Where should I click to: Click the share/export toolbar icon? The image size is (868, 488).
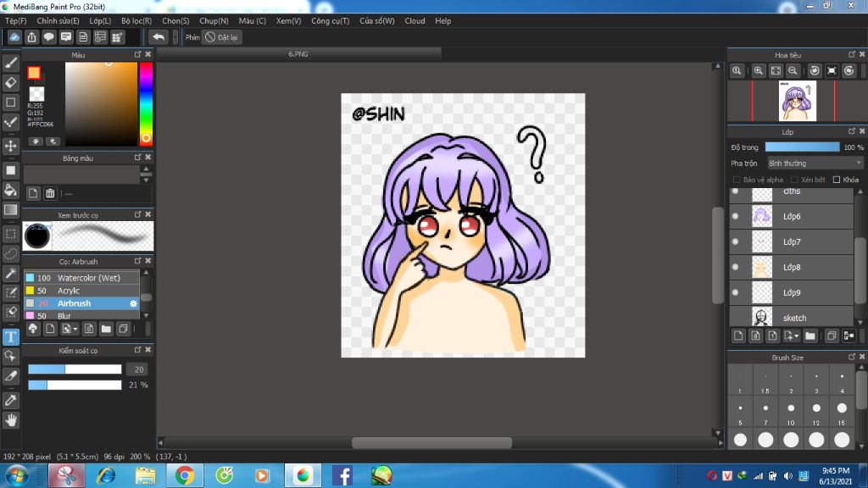(31, 37)
